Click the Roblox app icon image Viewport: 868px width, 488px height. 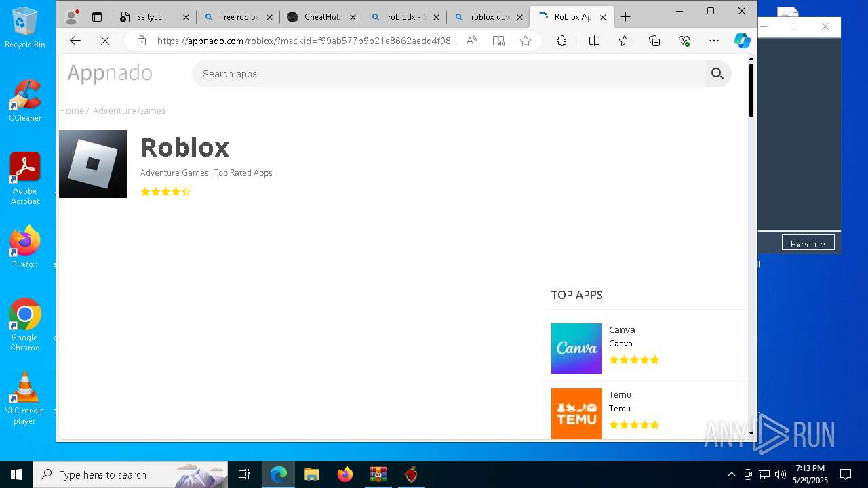[93, 164]
